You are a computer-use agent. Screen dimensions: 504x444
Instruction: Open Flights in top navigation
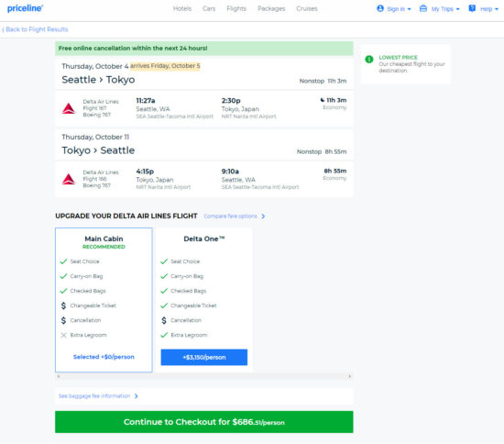pyautogui.click(x=236, y=8)
